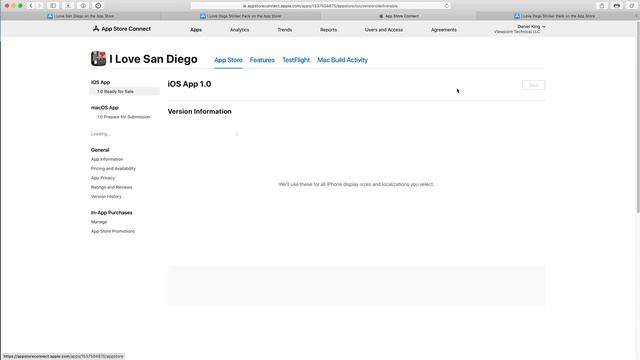Go forward with Safari's forward arrow

tap(40, 6)
